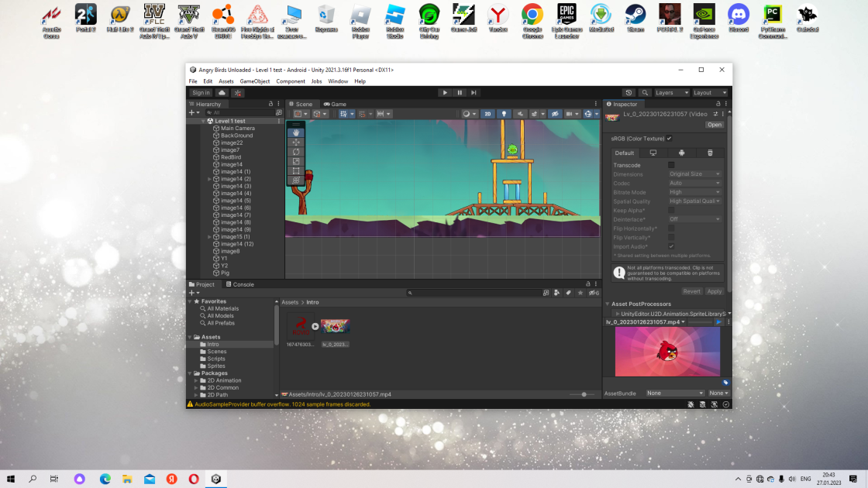868x488 pixels.
Task: Toggle the 2D view mode button
Action: [x=487, y=114]
